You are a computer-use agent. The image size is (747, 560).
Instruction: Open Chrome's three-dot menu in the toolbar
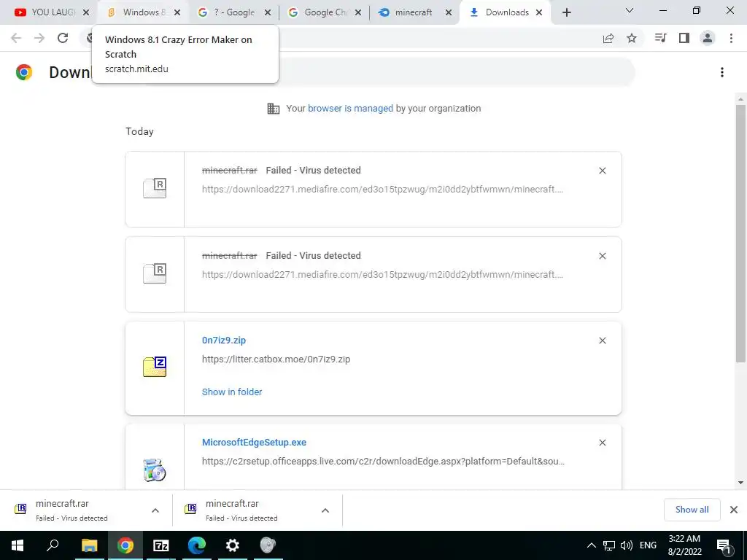pos(731,38)
